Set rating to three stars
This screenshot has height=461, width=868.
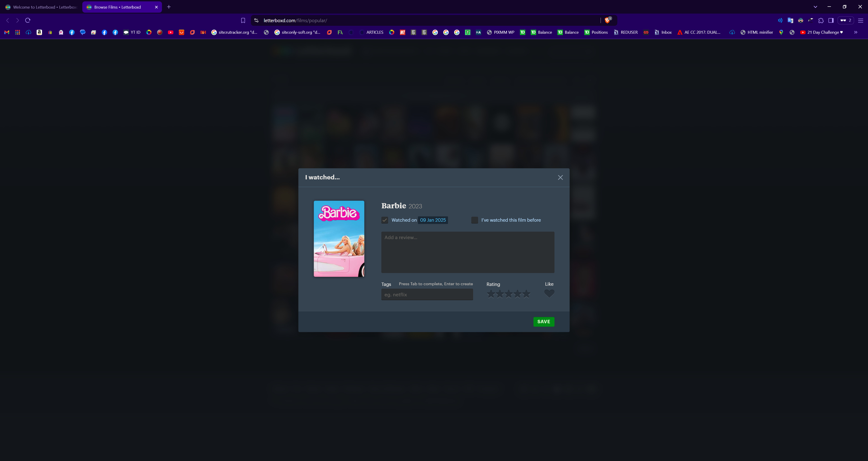click(508, 294)
